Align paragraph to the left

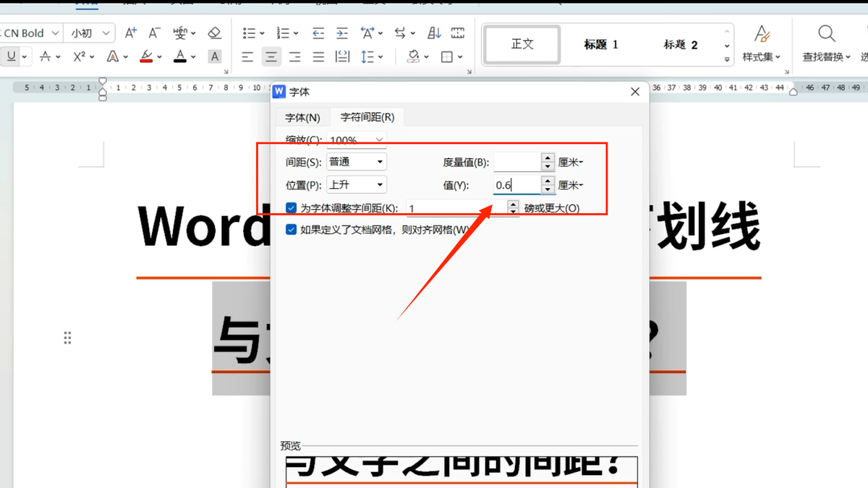(248, 56)
